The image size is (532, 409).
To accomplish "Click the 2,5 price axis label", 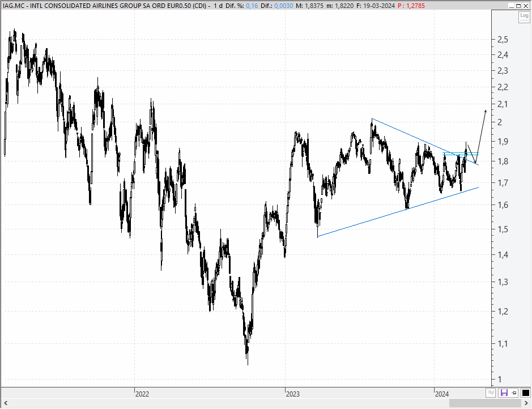I will click(x=503, y=40).
